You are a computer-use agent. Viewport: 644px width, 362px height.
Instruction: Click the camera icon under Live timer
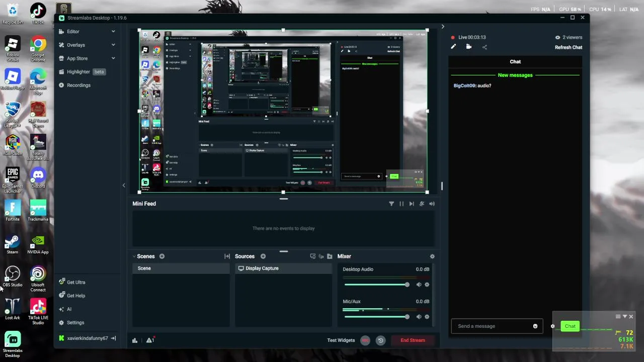coord(469,47)
